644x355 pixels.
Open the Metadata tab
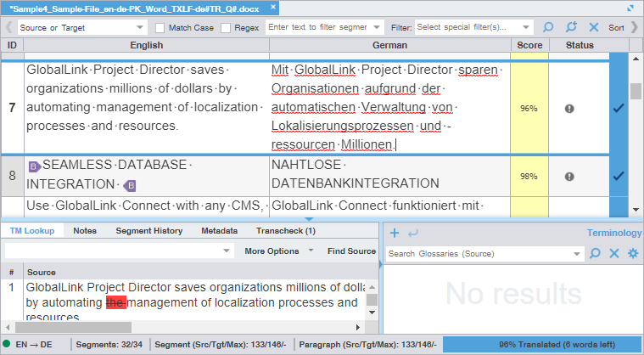coord(219,230)
